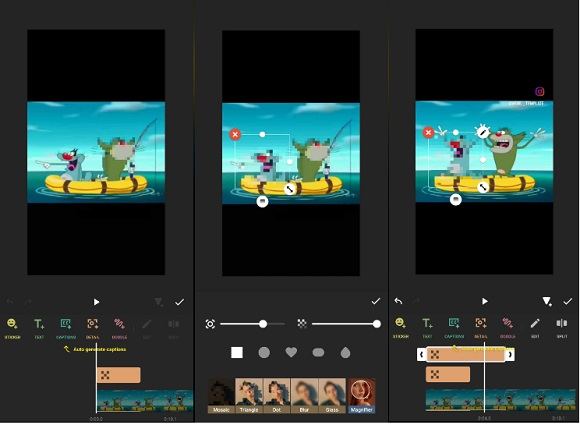Tap orange focus-frame tool in left screen

pos(92,328)
